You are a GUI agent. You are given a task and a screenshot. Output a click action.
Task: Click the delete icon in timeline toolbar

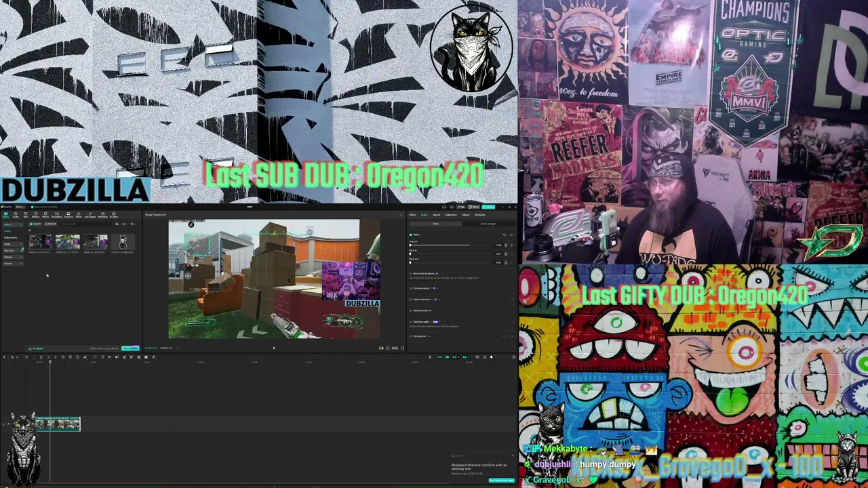62,357
